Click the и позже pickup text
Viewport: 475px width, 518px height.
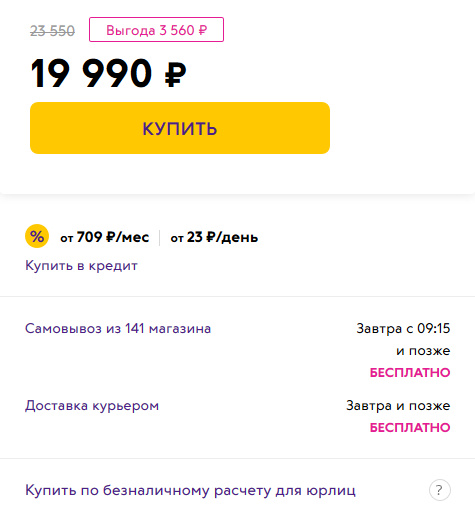point(423,351)
